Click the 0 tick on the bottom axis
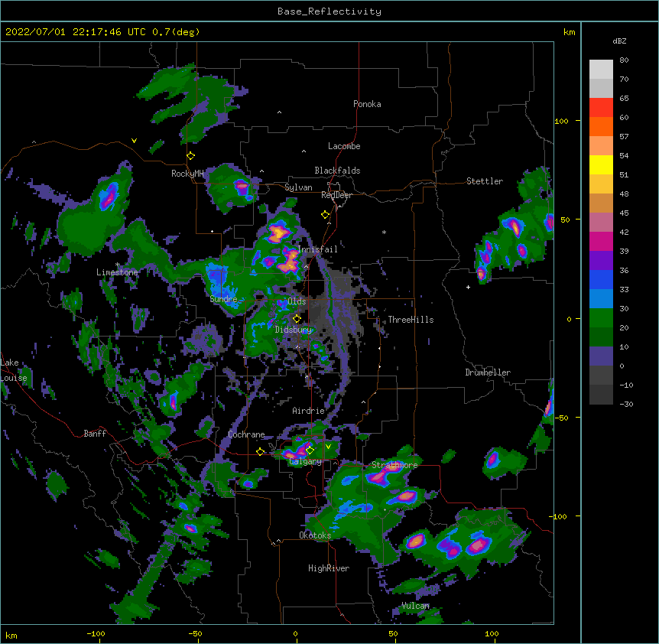The width and height of the screenshot is (659, 644). click(x=295, y=634)
